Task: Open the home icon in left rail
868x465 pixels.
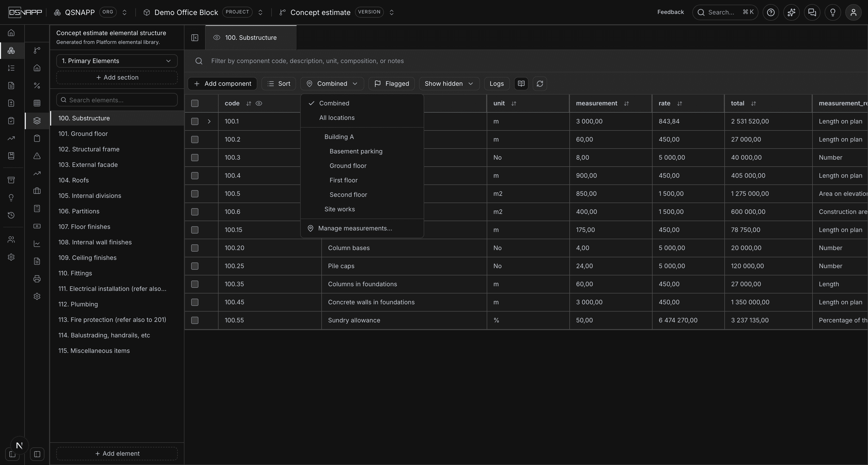Action: [11, 33]
